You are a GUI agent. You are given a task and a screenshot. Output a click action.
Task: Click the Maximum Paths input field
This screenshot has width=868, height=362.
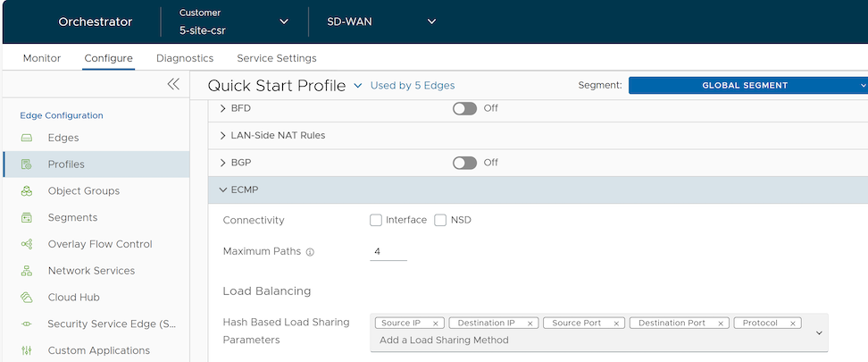tap(388, 252)
